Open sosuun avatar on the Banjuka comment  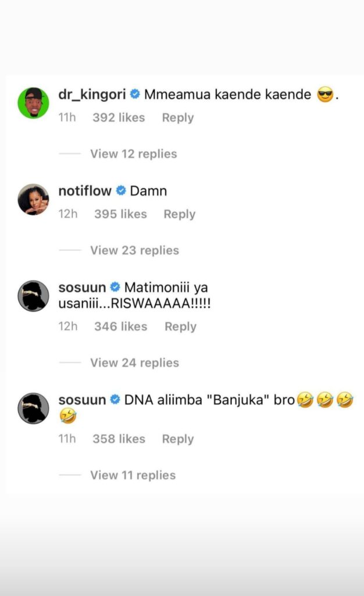click(x=33, y=408)
